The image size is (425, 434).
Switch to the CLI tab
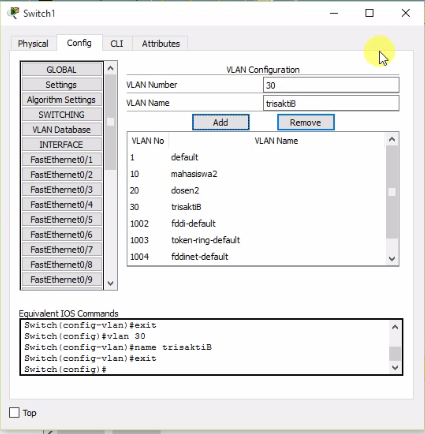(x=117, y=44)
